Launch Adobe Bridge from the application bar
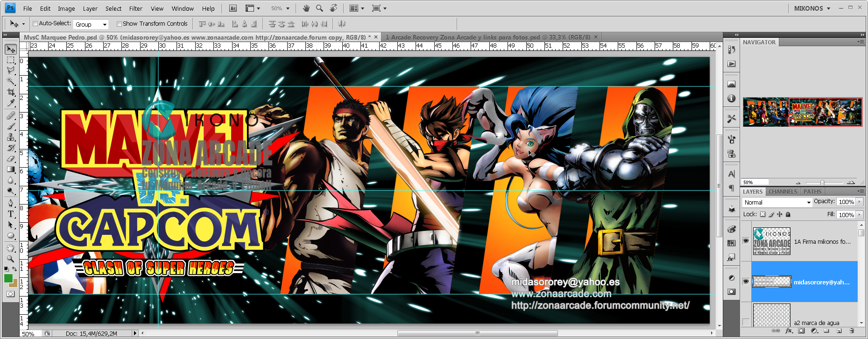Image resolution: width=868 pixels, height=339 pixels. (233, 8)
